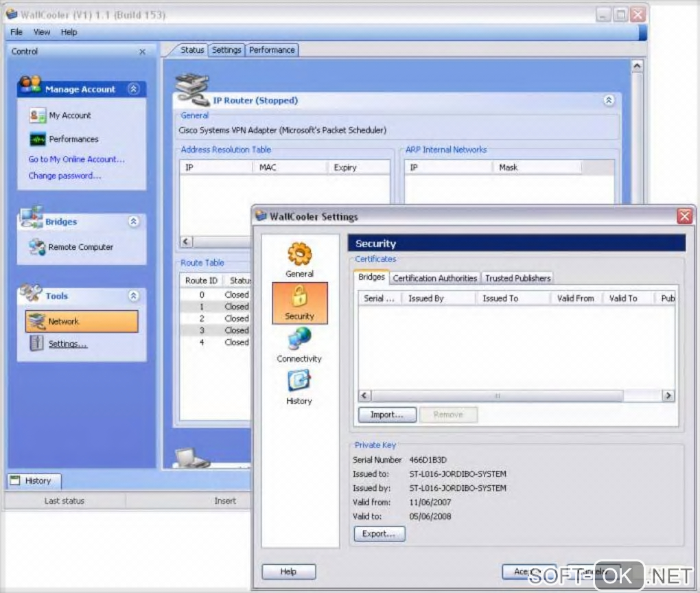Sort certificates by Valid From column
The height and width of the screenshot is (593, 700).
(576, 299)
